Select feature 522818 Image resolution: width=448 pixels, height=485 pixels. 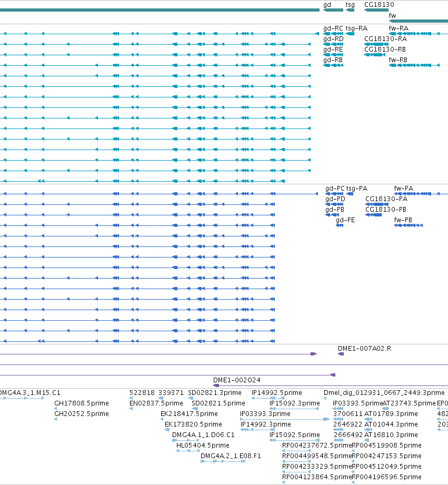142,393
